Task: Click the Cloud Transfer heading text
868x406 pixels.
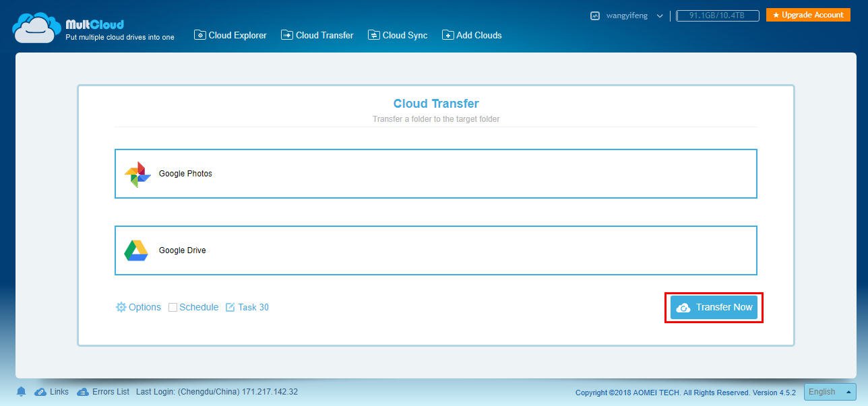Action: point(436,104)
